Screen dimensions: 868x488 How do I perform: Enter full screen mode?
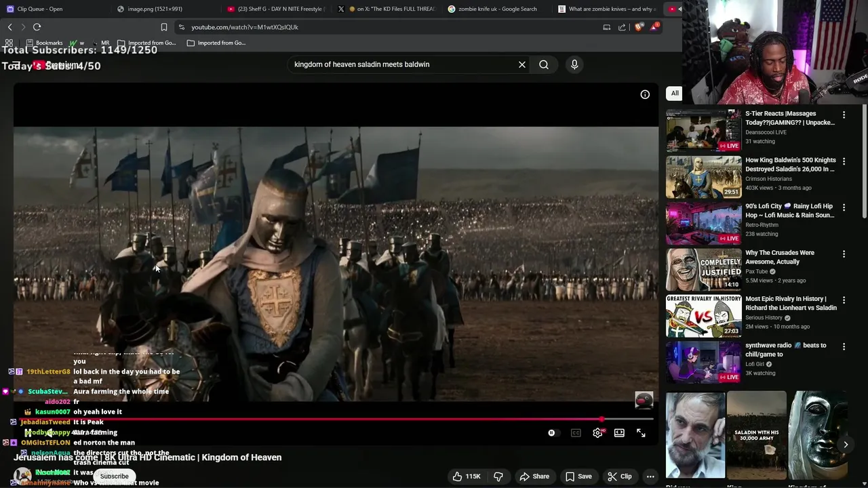point(641,432)
